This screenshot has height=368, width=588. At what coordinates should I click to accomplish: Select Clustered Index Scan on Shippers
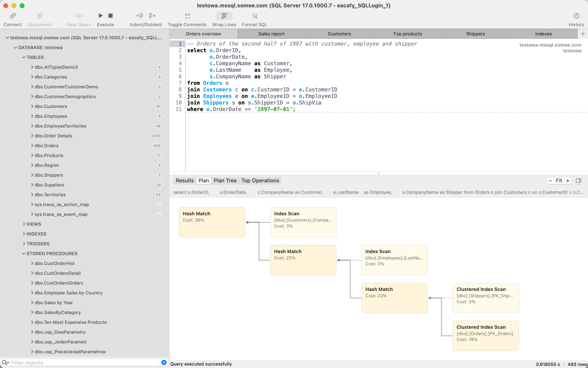point(486,298)
